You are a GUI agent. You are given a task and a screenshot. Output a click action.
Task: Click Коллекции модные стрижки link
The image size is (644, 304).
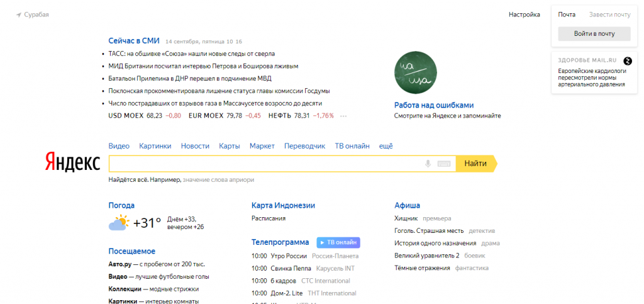(x=153, y=290)
